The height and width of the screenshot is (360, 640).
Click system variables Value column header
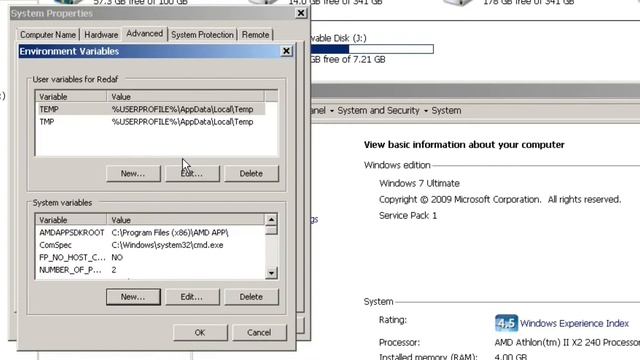[x=186, y=220]
